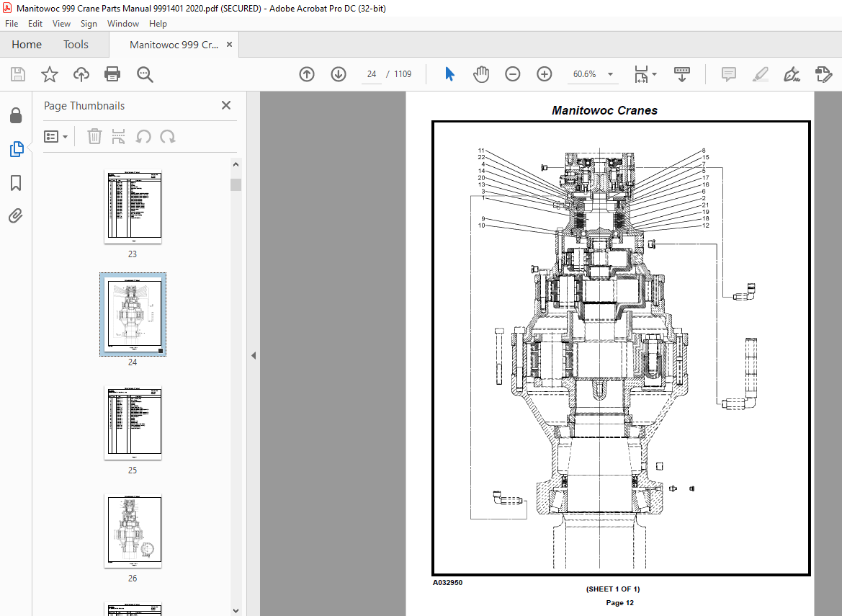Open the Help menu
Viewport: 842px width, 616px height.
(158, 24)
